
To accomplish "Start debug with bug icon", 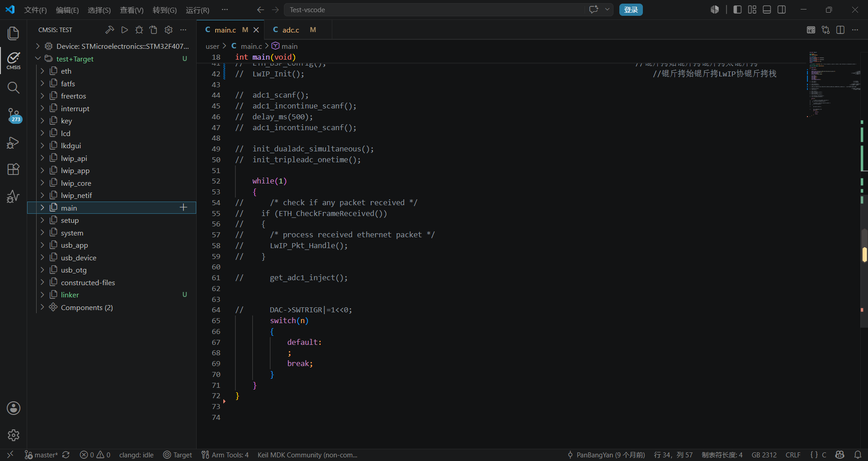I will (x=139, y=30).
